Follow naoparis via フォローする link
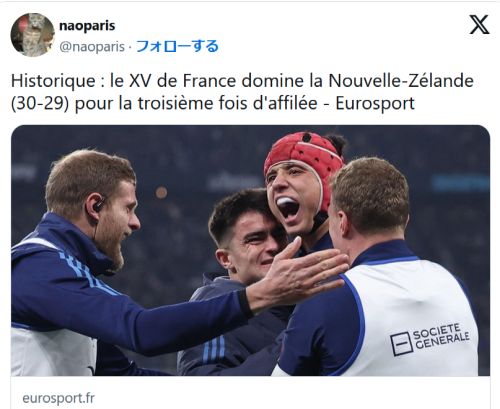This screenshot has height=409, width=500. coord(177,46)
